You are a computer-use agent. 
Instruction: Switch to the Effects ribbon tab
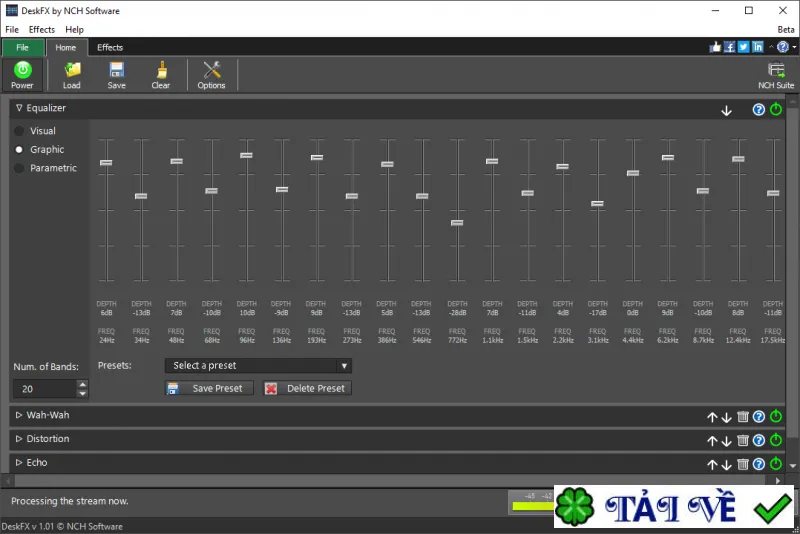coord(110,47)
